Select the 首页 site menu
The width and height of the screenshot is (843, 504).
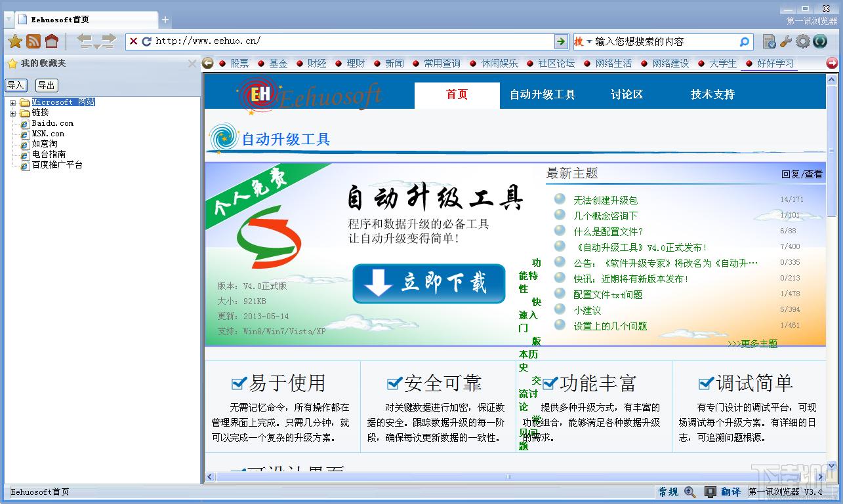(457, 95)
